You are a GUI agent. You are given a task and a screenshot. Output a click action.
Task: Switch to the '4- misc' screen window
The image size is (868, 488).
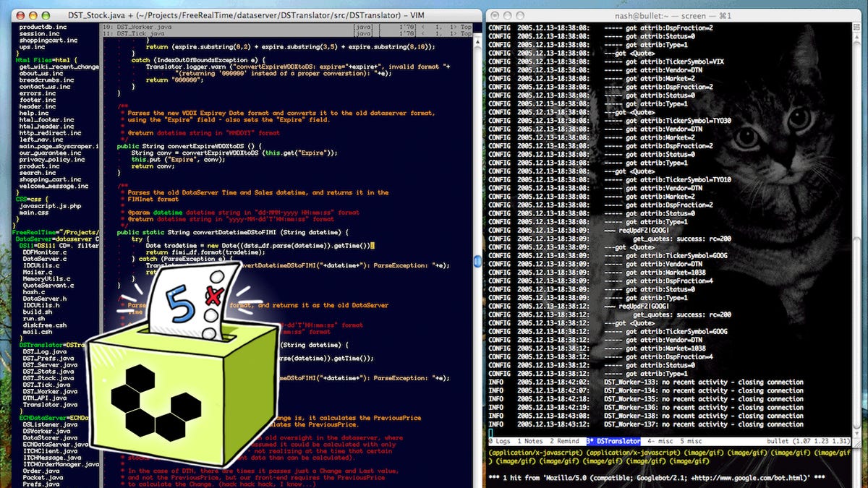[x=660, y=441]
